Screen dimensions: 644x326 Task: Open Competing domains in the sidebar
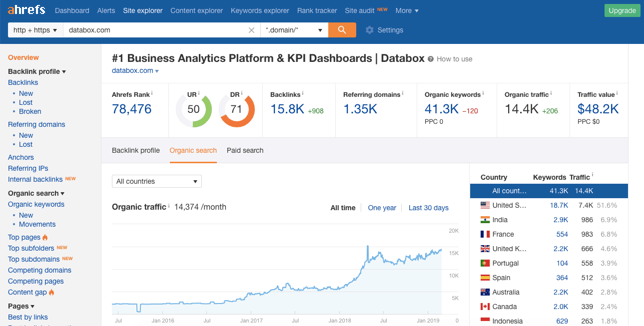point(39,270)
